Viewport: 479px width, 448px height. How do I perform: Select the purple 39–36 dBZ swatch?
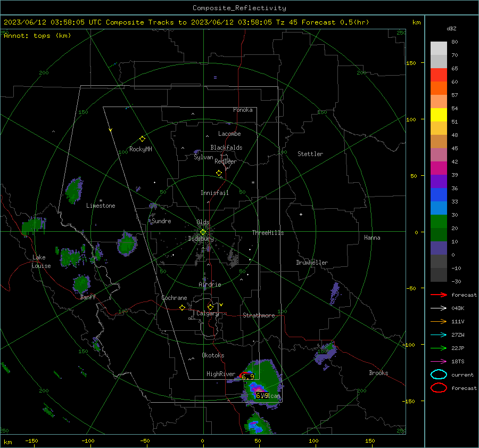pos(439,182)
